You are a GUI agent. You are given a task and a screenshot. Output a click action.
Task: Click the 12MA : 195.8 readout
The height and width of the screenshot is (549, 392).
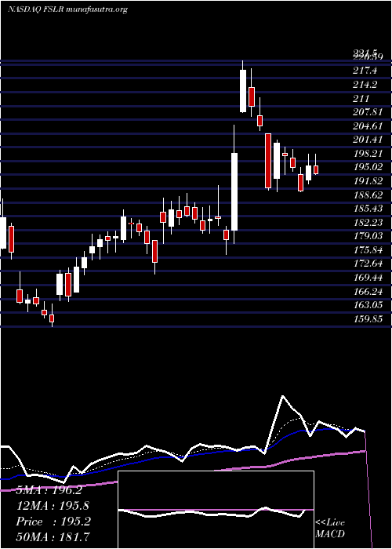[x=53, y=506]
